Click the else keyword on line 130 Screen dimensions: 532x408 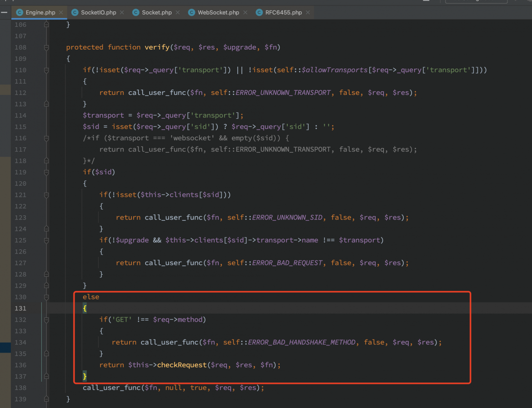[x=91, y=297]
